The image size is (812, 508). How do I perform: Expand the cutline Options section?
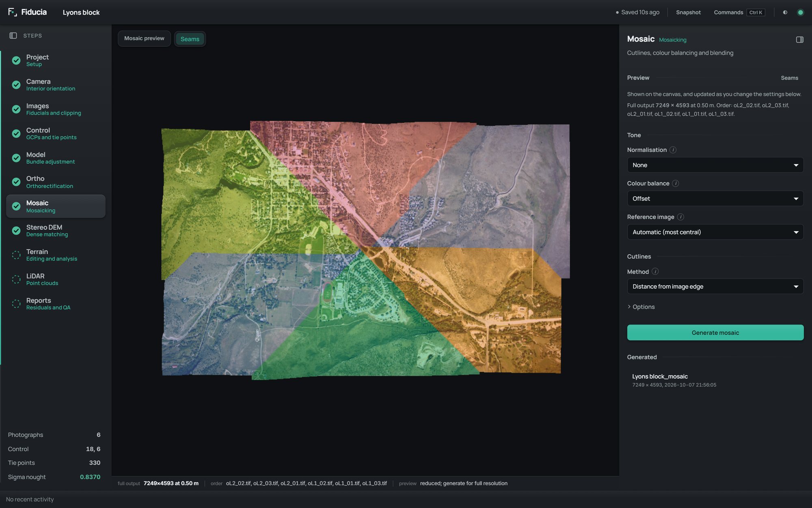point(641,307)
